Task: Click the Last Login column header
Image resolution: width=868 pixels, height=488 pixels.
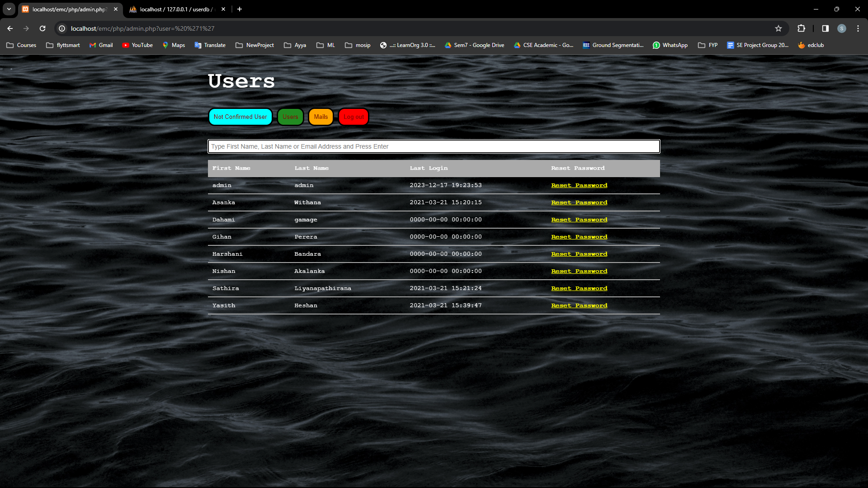Action: [x=429, y=168]
